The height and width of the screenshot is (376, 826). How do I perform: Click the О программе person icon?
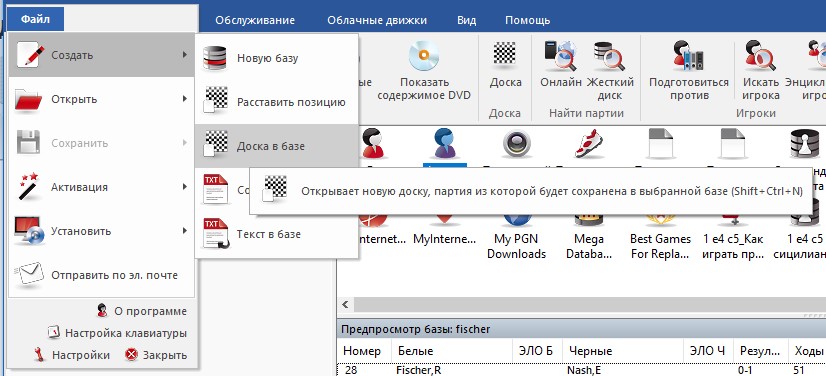click(103, 311)
